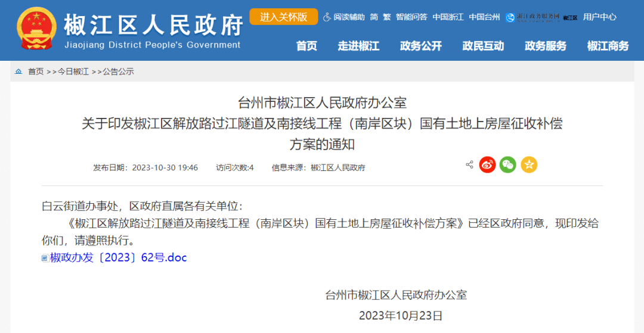Open the share icon
Viewport: 644px width, 333px height.
point(469,164)
